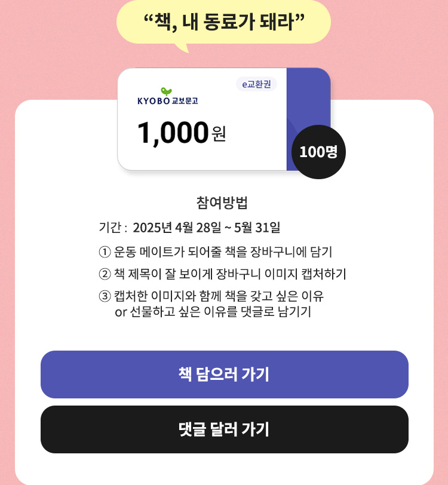Click the circled number ② step marker
The width and height of the screenshot is (448, 485).
(105, 274)
